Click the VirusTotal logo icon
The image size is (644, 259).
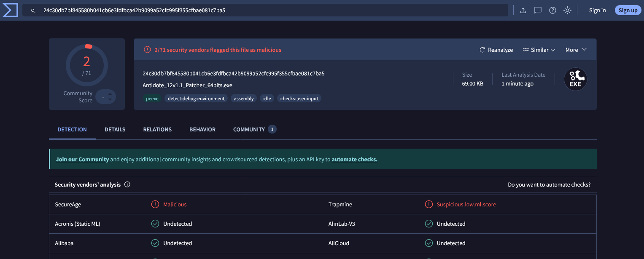10,10
